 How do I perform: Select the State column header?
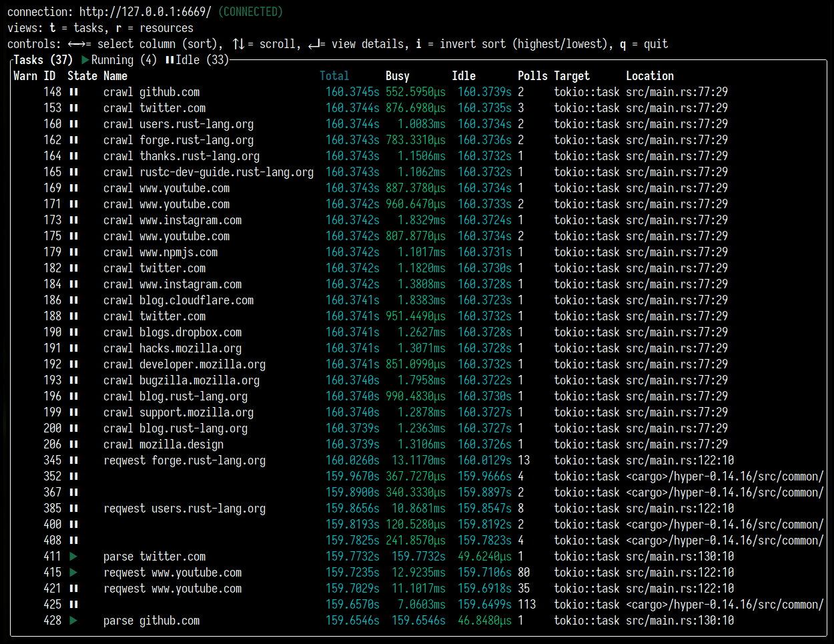(82, 76)
